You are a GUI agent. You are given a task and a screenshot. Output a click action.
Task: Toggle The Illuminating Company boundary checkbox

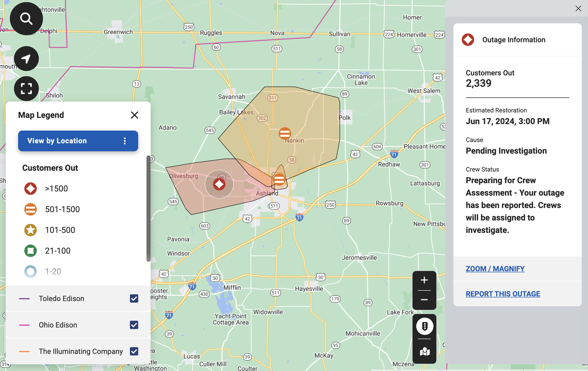coord(134,351)
